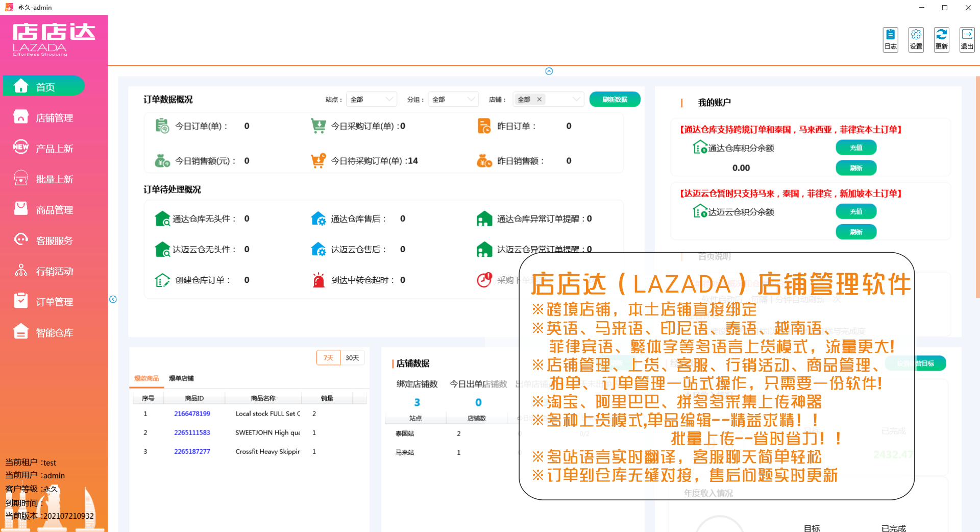Click the 今日待采购订单 cart icon
The height and width of the screenshot is (532, 980).
click(x=318, y=160)
